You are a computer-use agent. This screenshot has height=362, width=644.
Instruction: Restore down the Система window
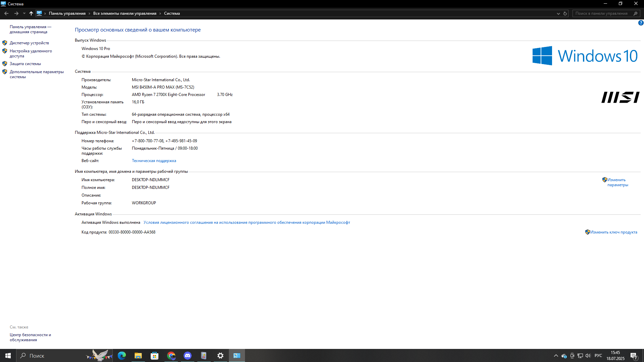tap(621, 4)
